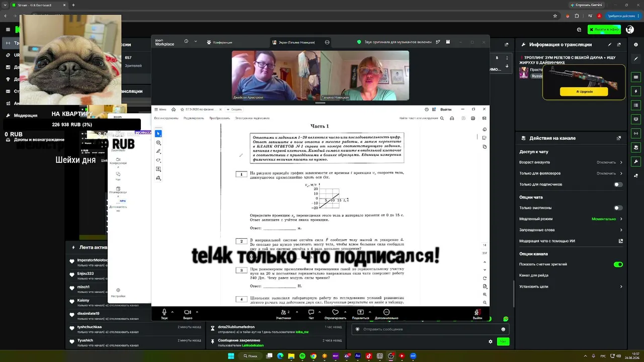Image resolution: width=644 pixels, height=362 pixels.
Task: Toggle emotes-only mode (Только эмотиконы)
Action: click(x=618, y=208)
